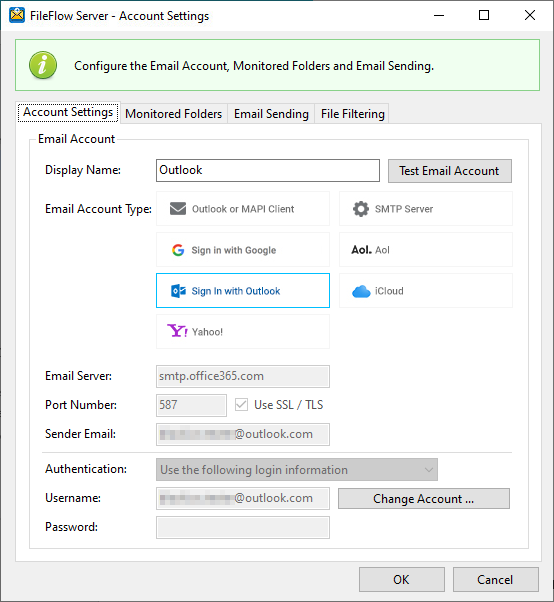This screenshot has height=602, width=554.
Task: Choose the iCloud cloud icon
Action: [361, 291]
